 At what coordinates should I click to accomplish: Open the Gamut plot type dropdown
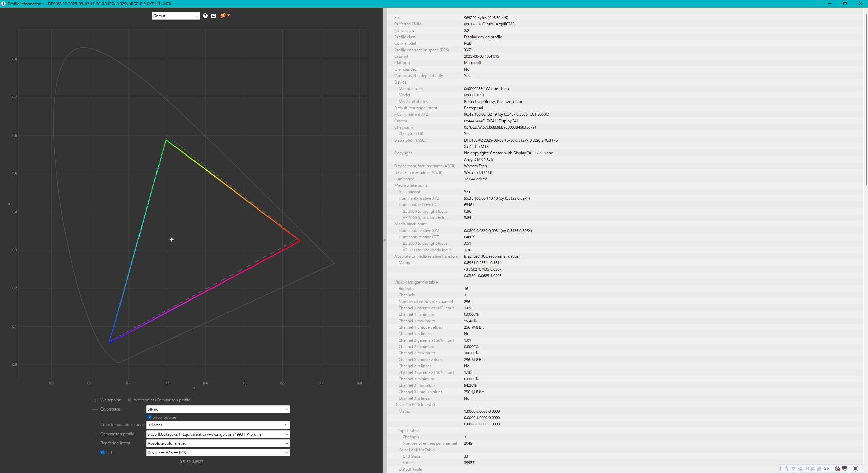176,16
